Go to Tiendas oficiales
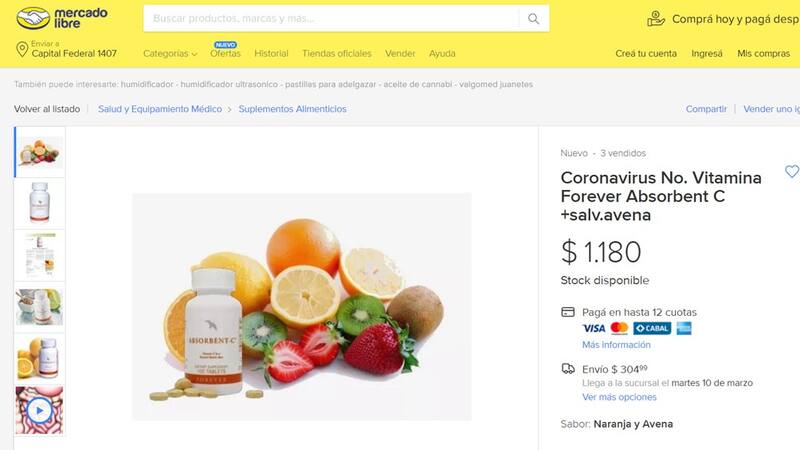800x450 pixels. click(x=337, y=54)
